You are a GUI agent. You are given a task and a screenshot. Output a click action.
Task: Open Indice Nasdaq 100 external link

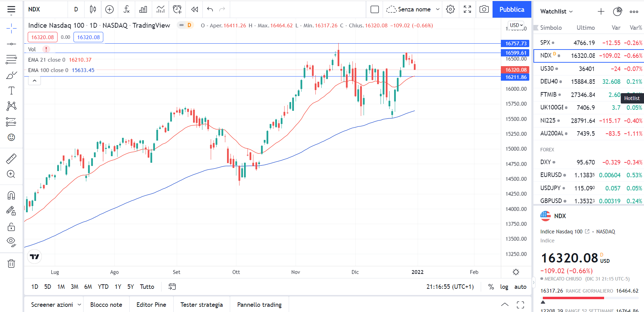click(587, 231)
